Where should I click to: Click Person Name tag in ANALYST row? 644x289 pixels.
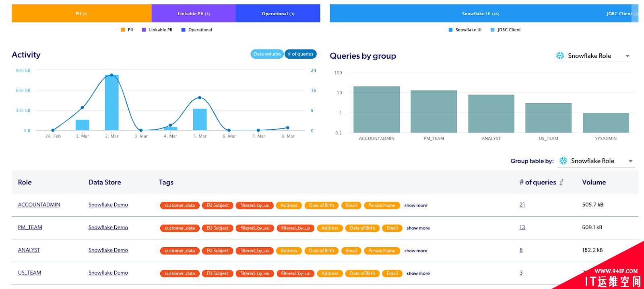click(382, 251)
